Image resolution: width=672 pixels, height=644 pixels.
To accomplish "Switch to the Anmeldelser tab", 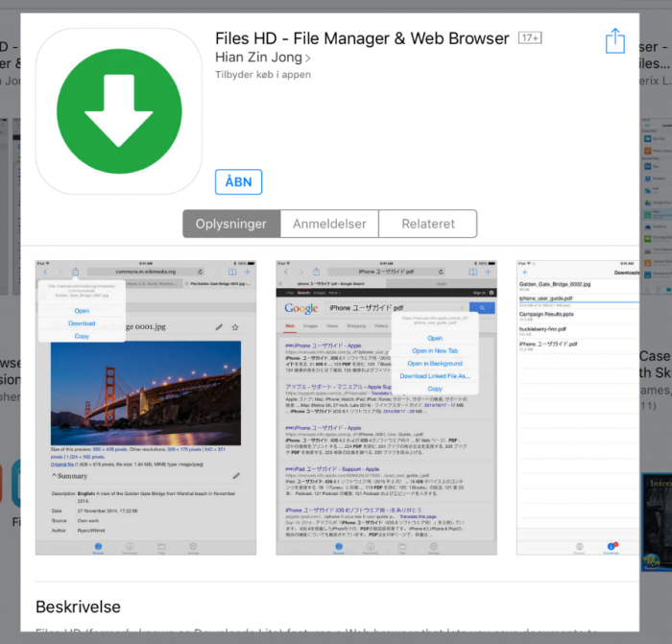I will [x=329, y=224].
